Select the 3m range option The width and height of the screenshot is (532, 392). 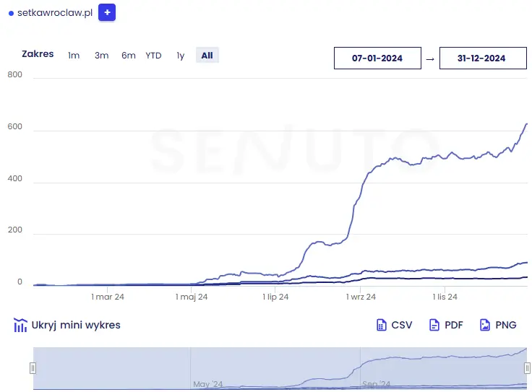click(x=101, y=55)
